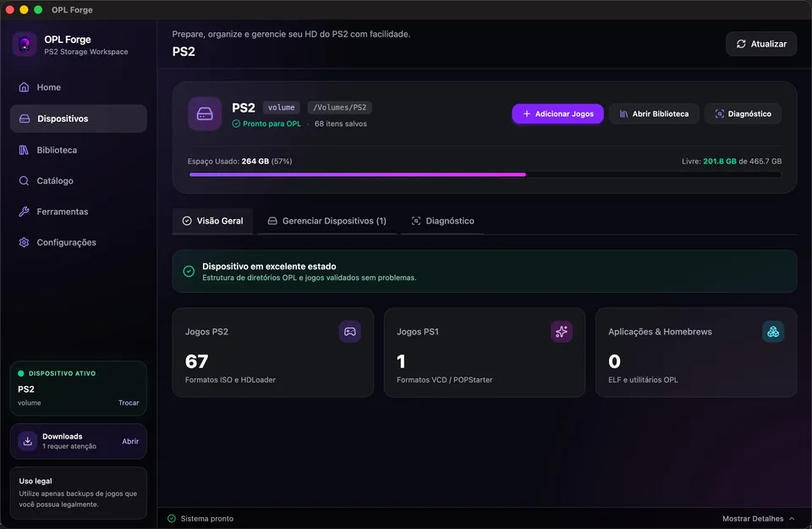Viewport: 812px width, 529px height.
Task: Click the 68 itens salvos text
Action: click(341, 124)
